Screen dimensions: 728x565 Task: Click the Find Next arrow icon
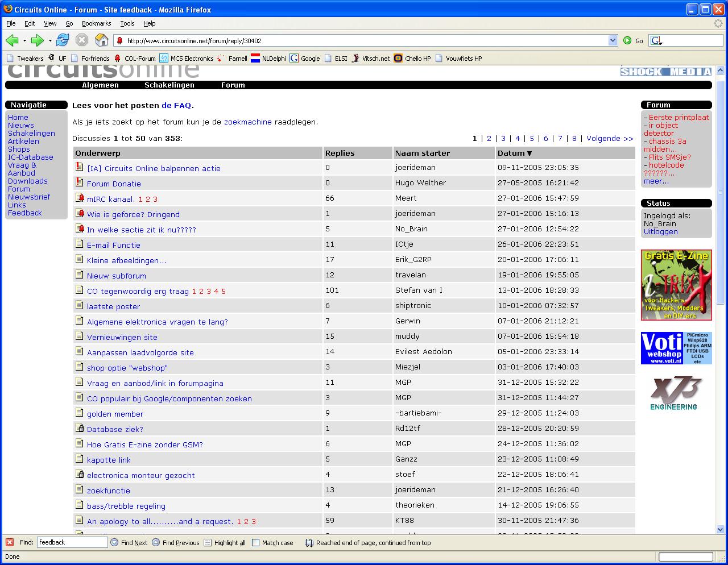(114, 543)
